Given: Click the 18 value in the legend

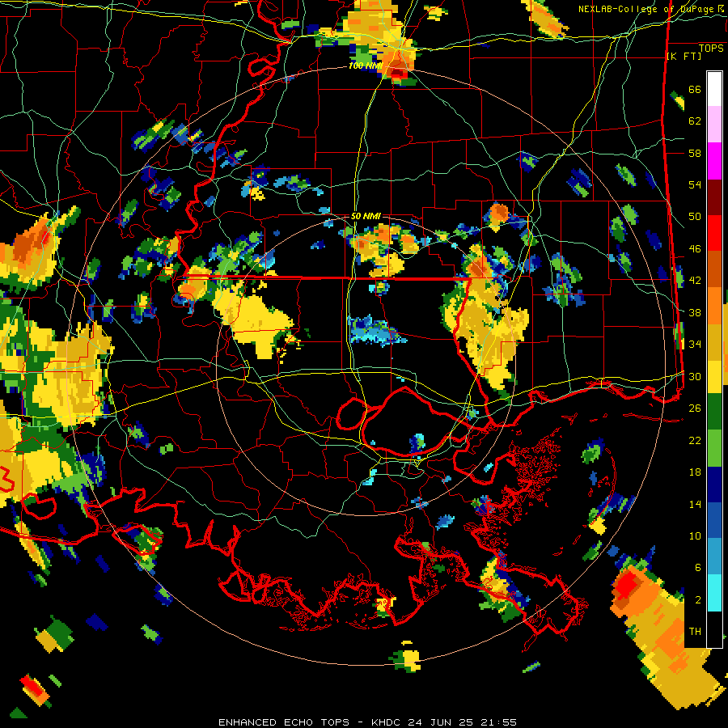Looking at the screenshot, I should [x=695, y=472].
